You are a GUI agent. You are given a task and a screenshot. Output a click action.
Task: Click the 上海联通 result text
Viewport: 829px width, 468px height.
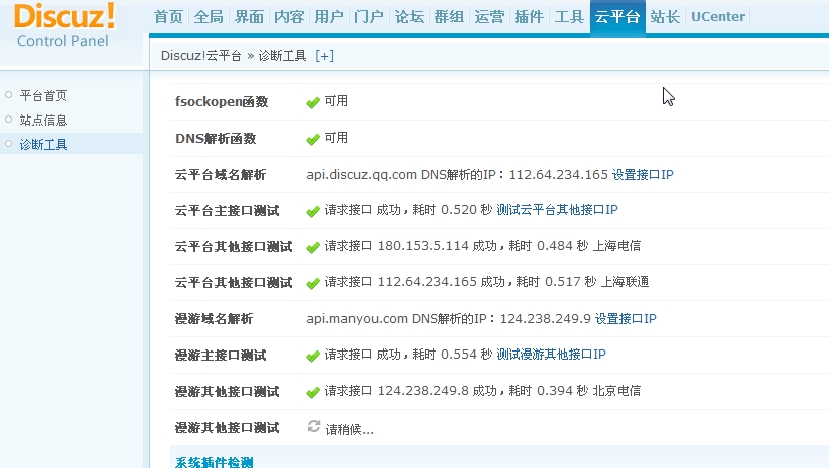(x=625, y=282)
